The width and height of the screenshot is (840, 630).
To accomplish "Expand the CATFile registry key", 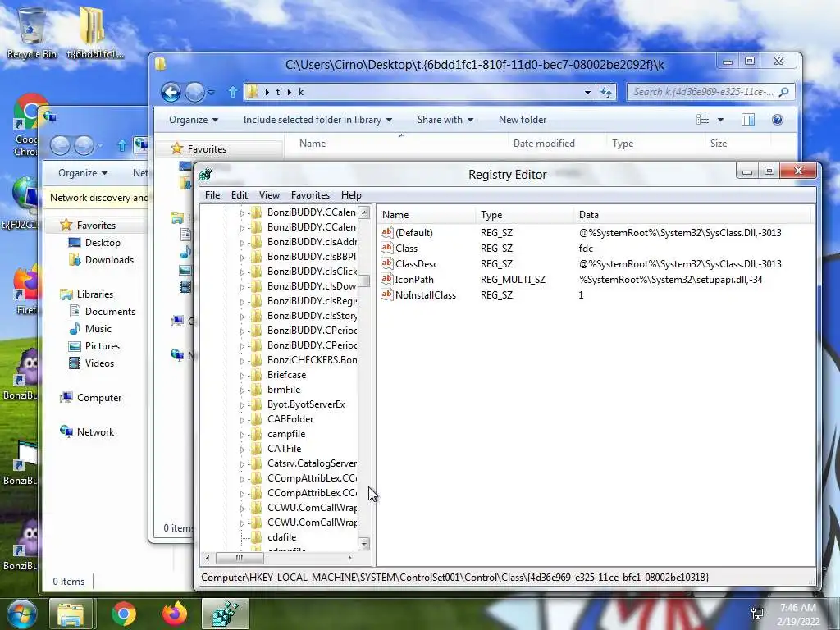I will [x=242, y=449].
